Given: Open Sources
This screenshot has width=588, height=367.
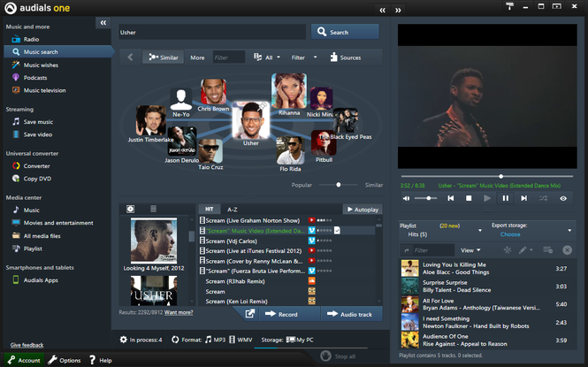Looking at the screenshot, I should (x=346, y=57).
